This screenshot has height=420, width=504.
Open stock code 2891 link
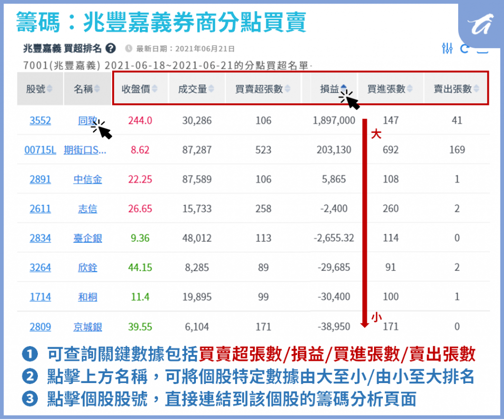pos(40,179)
